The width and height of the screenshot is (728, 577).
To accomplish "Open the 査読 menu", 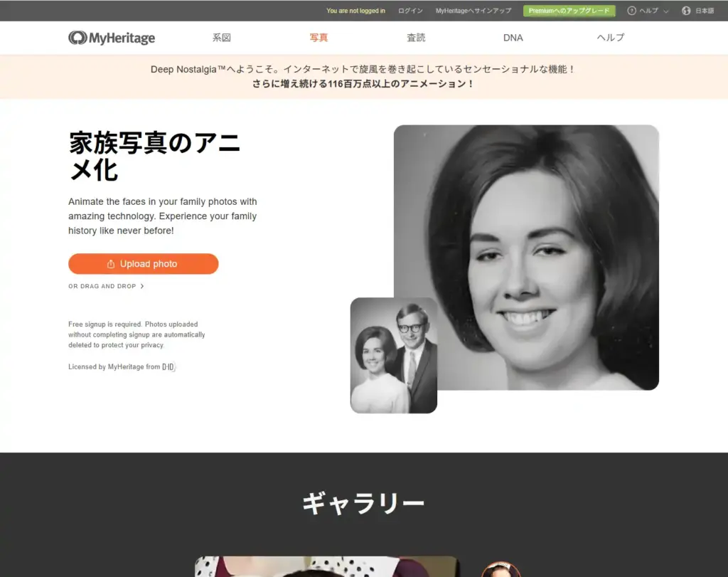I will [416, 38].
